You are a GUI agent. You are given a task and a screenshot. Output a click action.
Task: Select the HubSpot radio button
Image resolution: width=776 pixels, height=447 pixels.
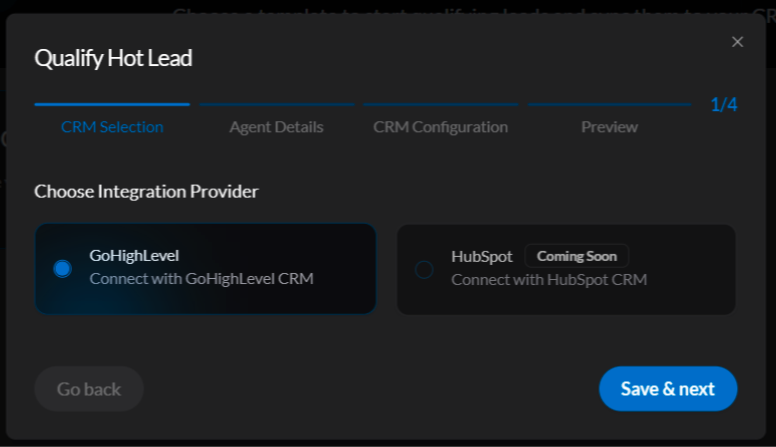(x=424, y=269)
